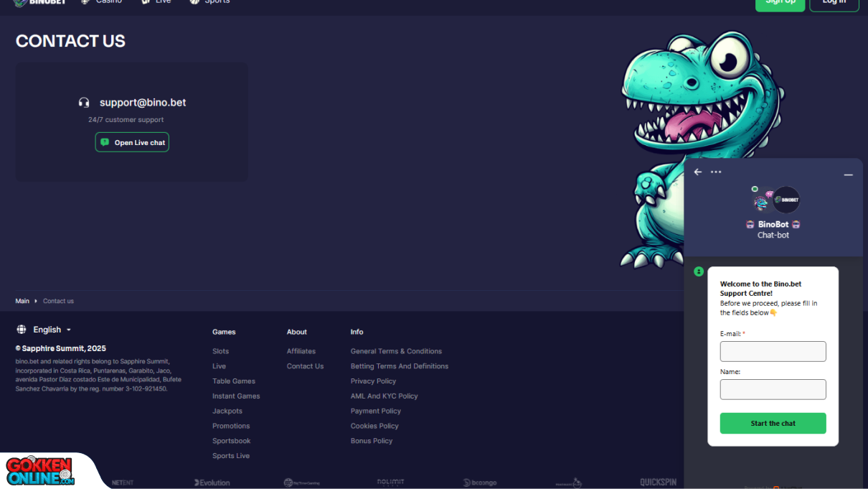Click the NetEnt provider logo
Image resolution: width=868 pixels, height=489 pixels.
123,483
